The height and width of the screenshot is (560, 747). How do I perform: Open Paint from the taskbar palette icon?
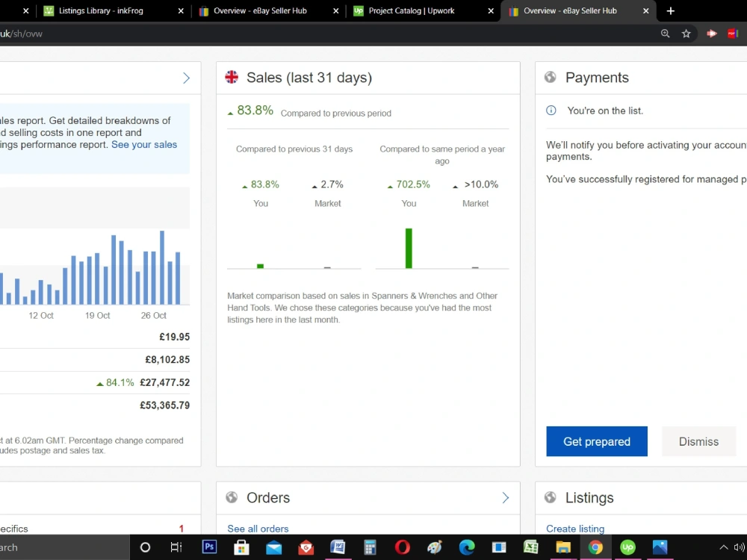pyautogui.click(x=435, y=547)
